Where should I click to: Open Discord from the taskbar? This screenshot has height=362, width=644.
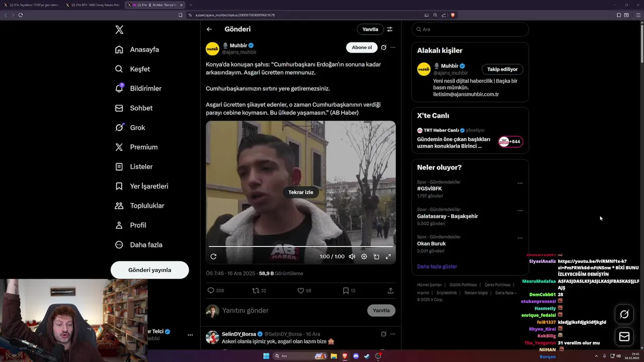[x=356, y=356]
